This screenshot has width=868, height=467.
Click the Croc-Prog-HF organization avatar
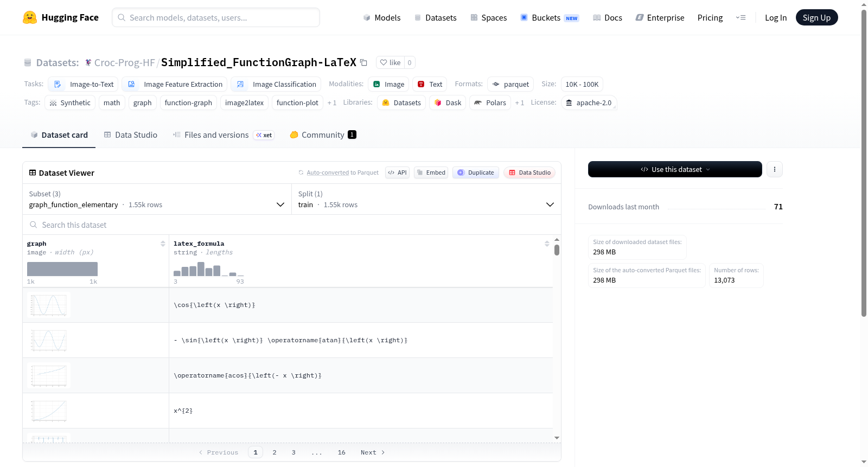[88, 62]
